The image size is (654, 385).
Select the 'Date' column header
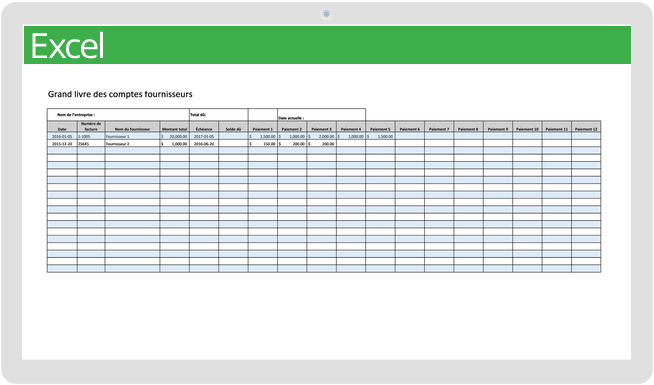tap(62, 126)
